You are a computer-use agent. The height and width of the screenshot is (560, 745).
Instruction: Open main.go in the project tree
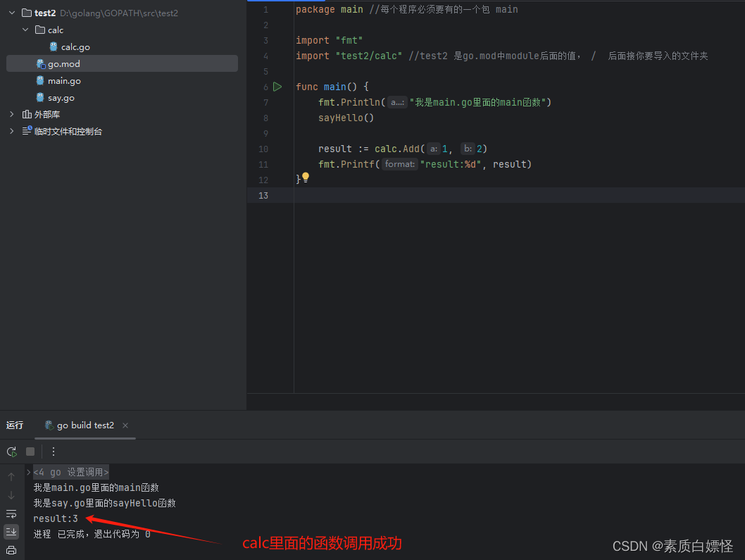pos(64,81)
